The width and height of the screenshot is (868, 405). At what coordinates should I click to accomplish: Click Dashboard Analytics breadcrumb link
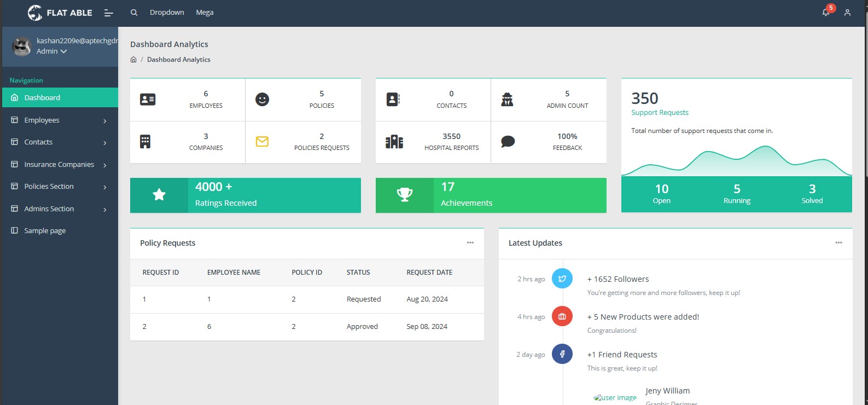point(178,60)
